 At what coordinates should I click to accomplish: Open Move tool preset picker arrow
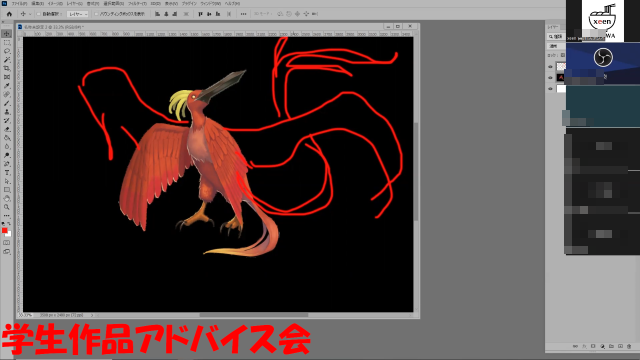click(30, 14)
